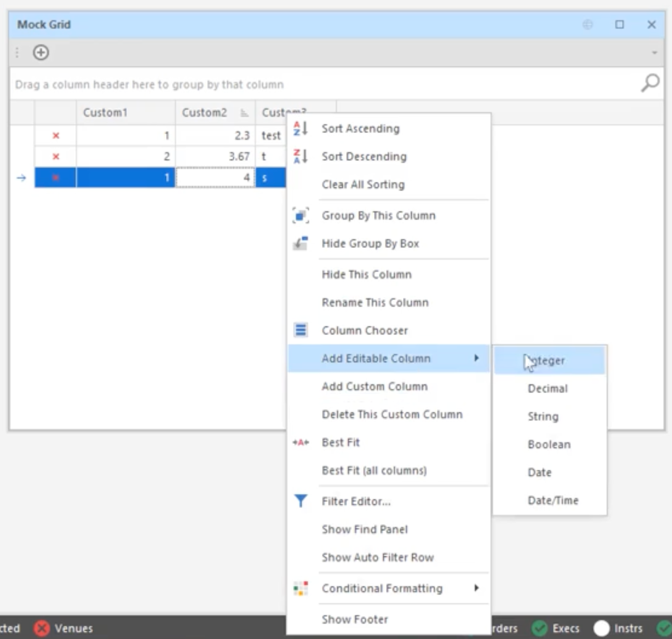Viewport: 672px width, 639px height.
Task: Click the Sort Ascending icon
Action: [x=300, y=128]
